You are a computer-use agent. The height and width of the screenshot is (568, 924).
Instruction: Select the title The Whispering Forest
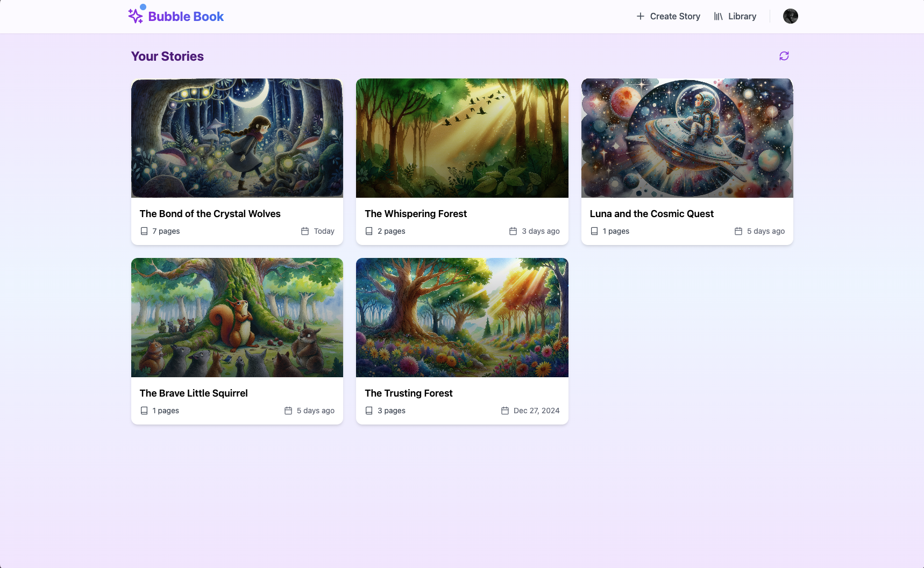point(416,214)
